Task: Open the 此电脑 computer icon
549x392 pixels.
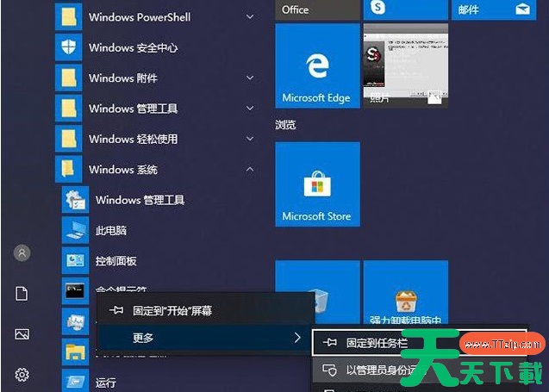Action: click(75, 230)
